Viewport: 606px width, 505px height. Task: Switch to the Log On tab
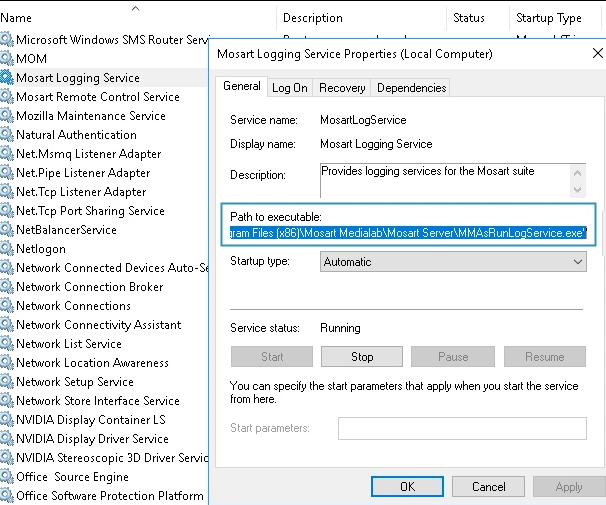coord(290,88)
